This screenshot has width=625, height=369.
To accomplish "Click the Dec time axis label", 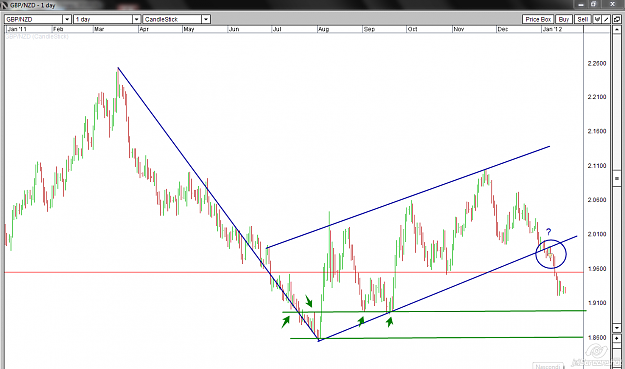I will pos(503,29).
